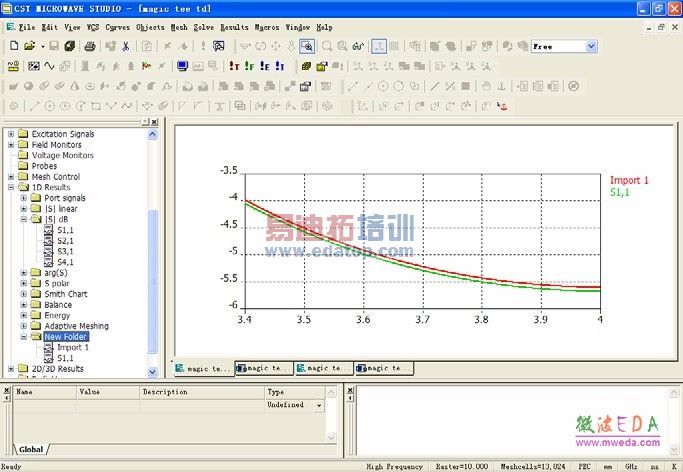The height and width of the screenshot is (472, 683).
Task: Start the eigenmode solver E icon
Action: click(x=265, y=66)
